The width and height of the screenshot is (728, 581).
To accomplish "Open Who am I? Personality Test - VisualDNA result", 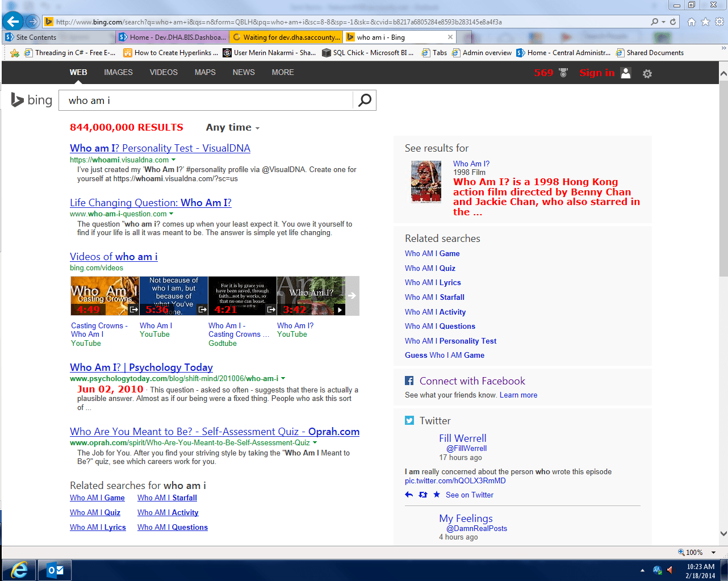I will (160, 148).
